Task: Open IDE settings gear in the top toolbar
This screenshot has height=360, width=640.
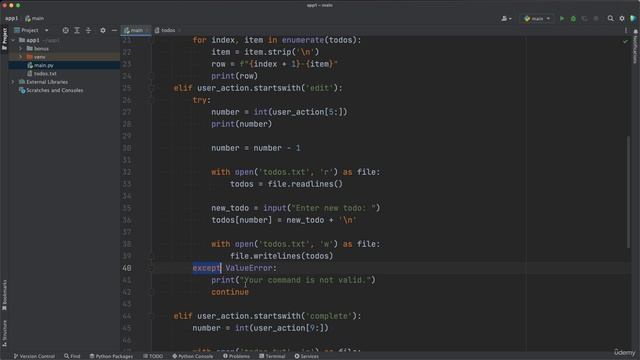Action: [x=622, y=18]
